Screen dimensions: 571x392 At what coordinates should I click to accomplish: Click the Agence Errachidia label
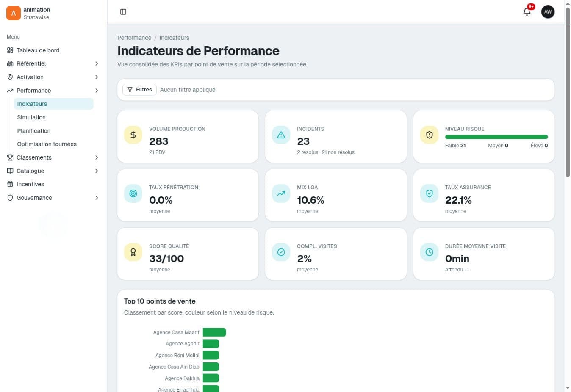tap(179, 389)
